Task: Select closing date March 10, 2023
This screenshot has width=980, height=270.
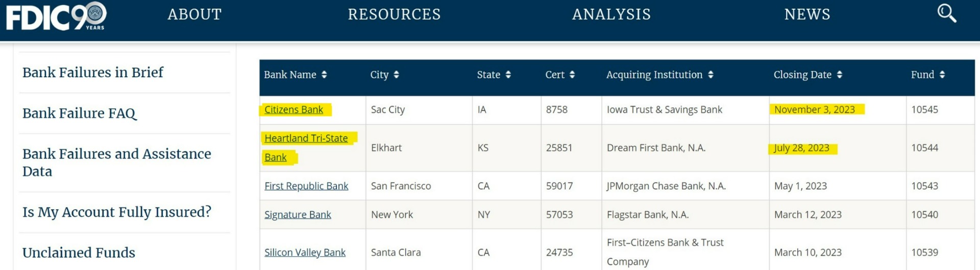Action: coord(808,253)
